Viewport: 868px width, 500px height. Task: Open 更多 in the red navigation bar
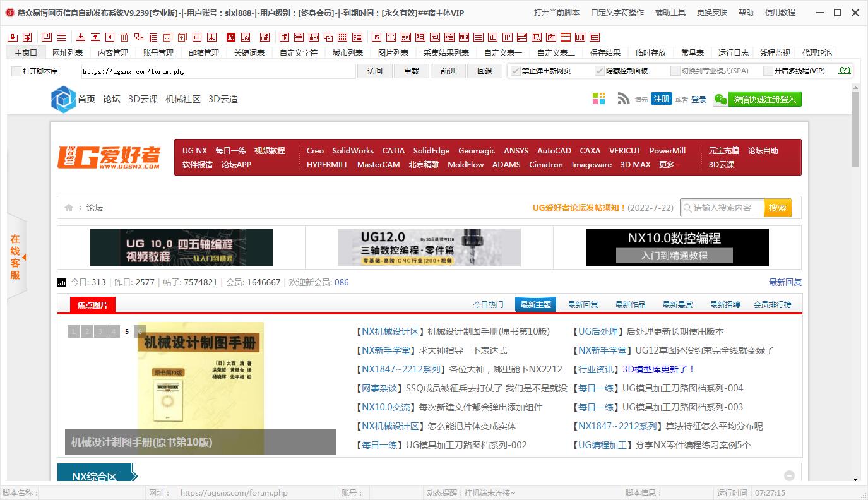tap(667, 165)
